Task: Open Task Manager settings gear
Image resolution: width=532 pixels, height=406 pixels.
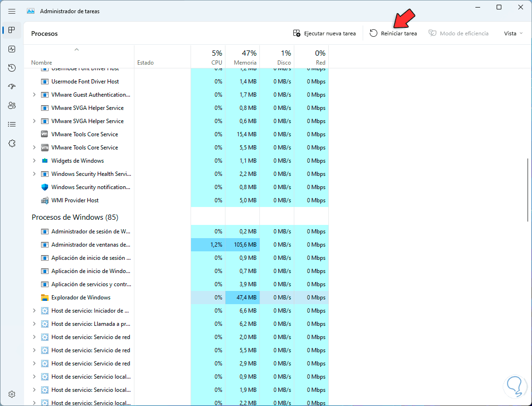Action: (12, 394)
